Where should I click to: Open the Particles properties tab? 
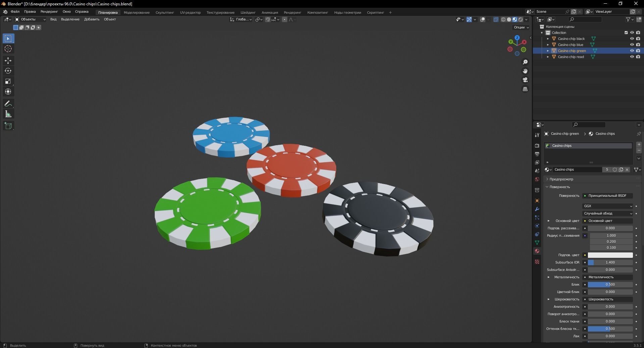click(537, 217)
